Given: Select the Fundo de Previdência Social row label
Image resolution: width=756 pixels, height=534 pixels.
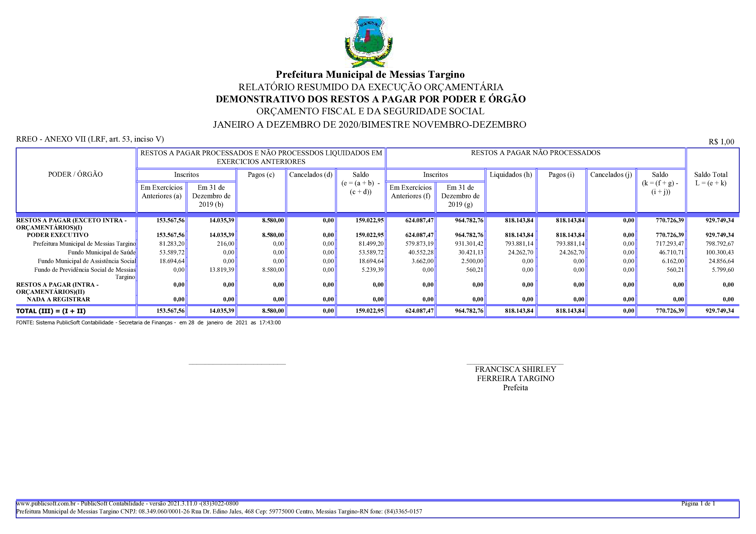Looking at the screenshot, I should (x=85, y=270).
